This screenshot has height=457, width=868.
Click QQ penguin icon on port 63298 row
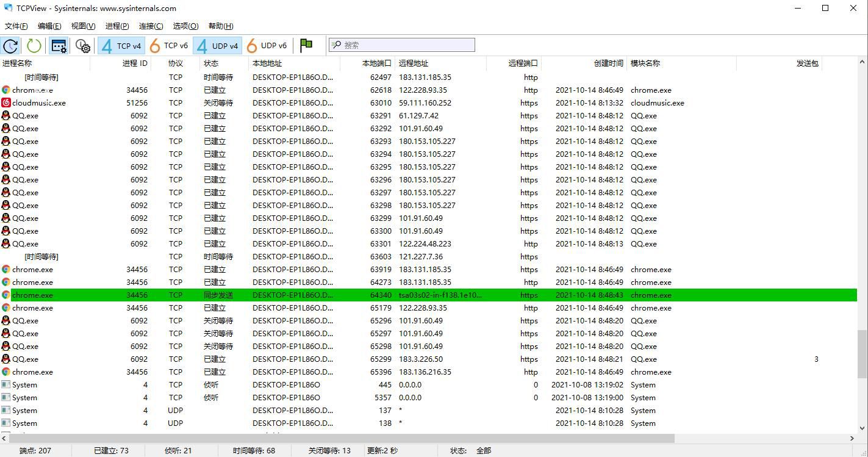(6, 206)
